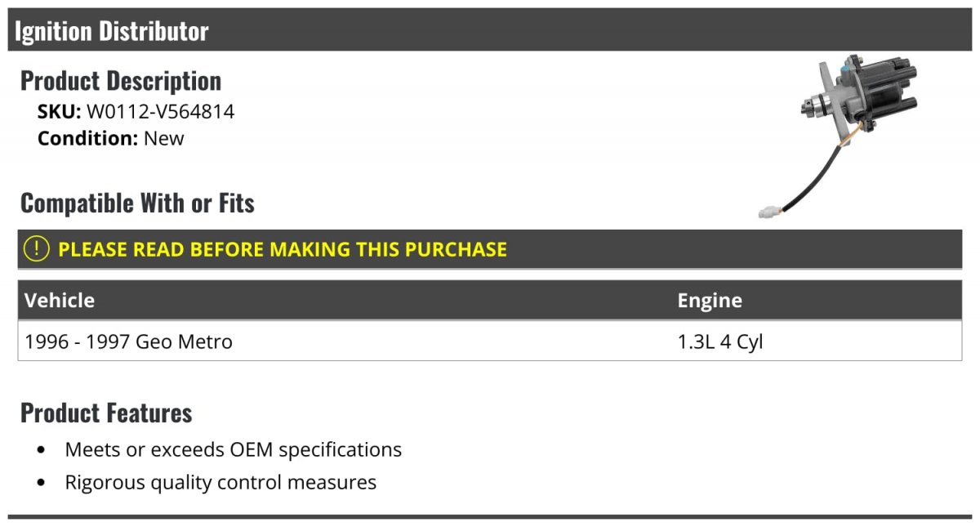
Task: Select the Ignition Distributor title bar
Action: [x=490, y=30]
